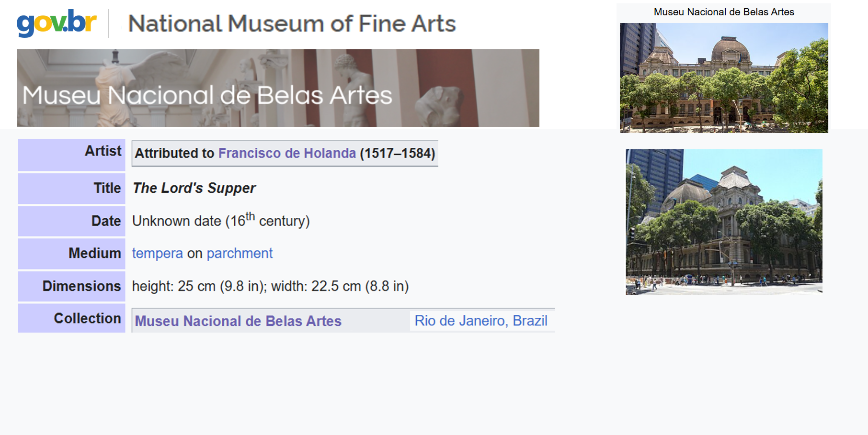The height and width of the screenshot is (435, 868).
Task: Click the Collection row label
Action: click(x=87, y=318)
